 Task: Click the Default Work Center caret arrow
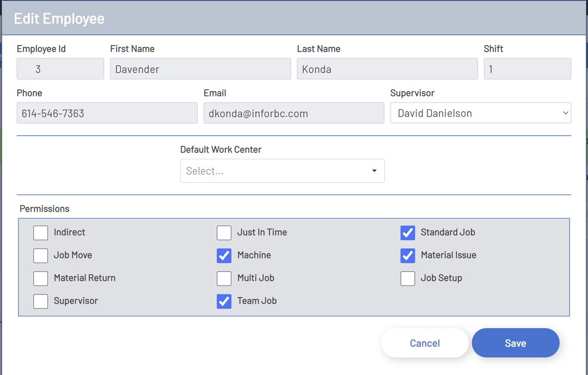(374, 171)
